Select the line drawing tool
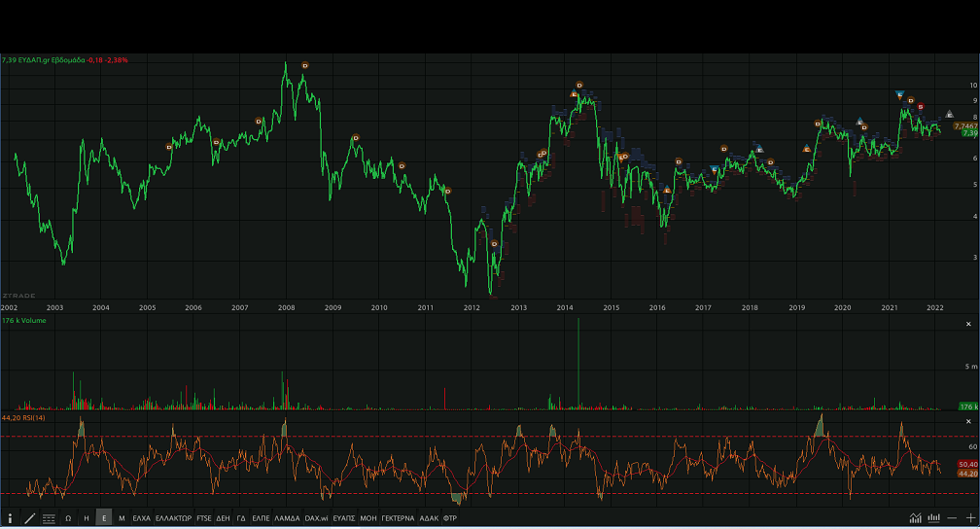 (29, 518)
